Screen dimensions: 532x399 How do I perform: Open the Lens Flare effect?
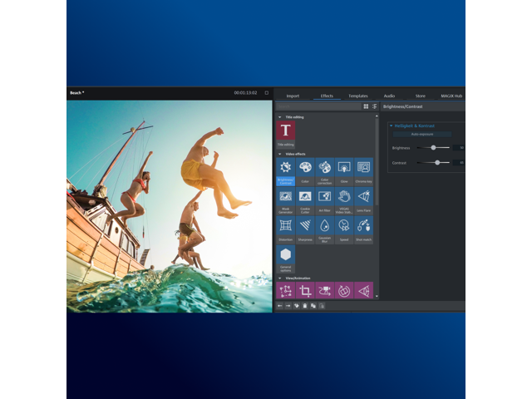click(x=363, y=199)
